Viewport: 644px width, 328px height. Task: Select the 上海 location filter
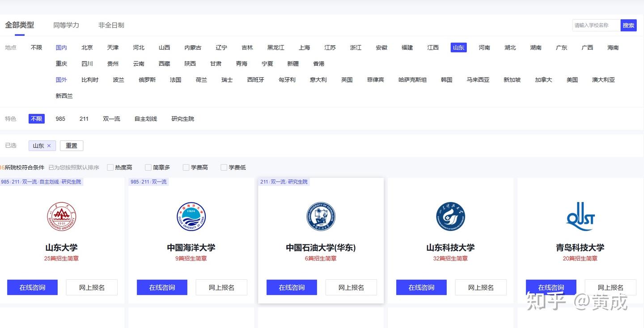point(305,47)
